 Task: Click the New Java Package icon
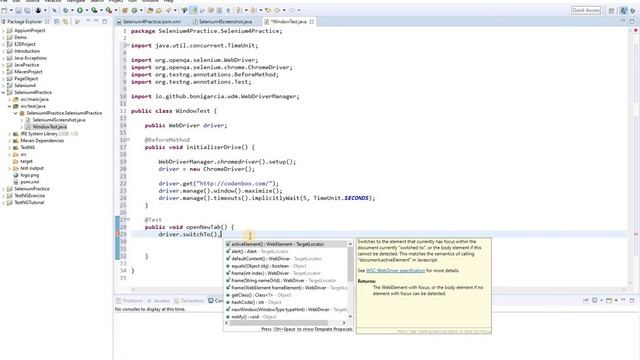pos(125,10)
